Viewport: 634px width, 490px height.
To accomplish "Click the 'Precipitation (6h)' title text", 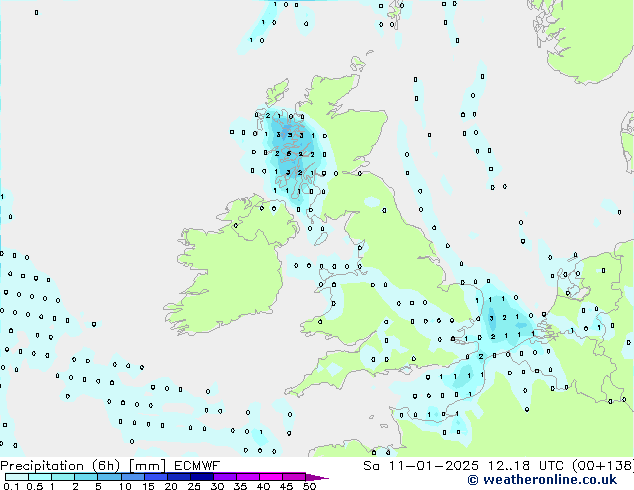I will coord(60,466).
